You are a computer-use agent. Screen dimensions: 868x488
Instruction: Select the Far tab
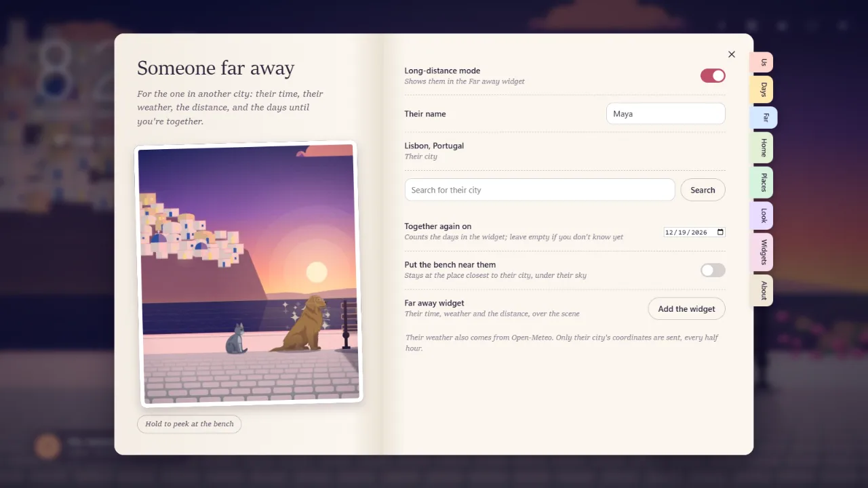[x=765, y=117]
